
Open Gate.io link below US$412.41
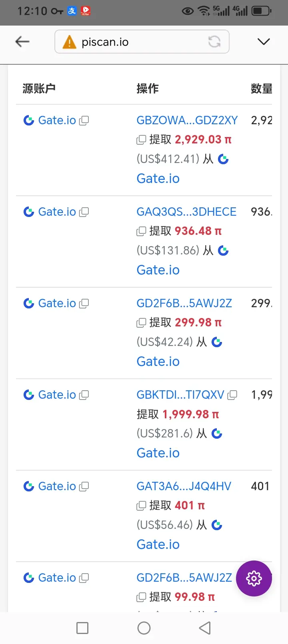click(x=158, y=179)
